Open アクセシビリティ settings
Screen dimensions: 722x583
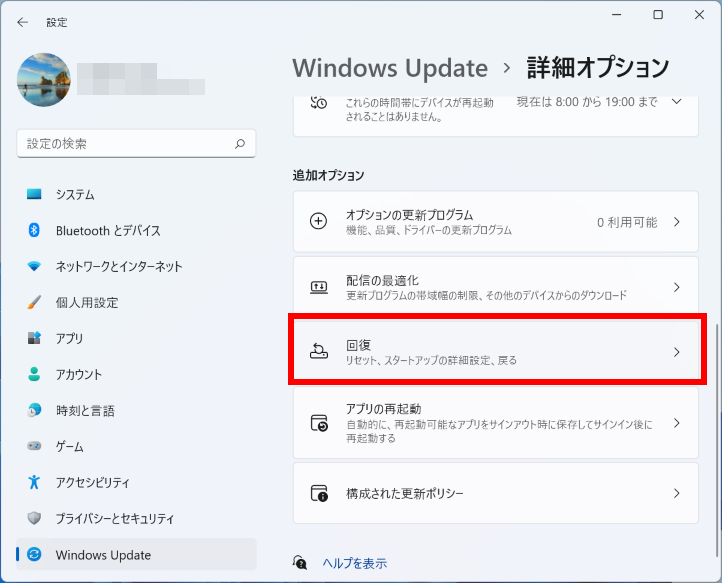136,483
